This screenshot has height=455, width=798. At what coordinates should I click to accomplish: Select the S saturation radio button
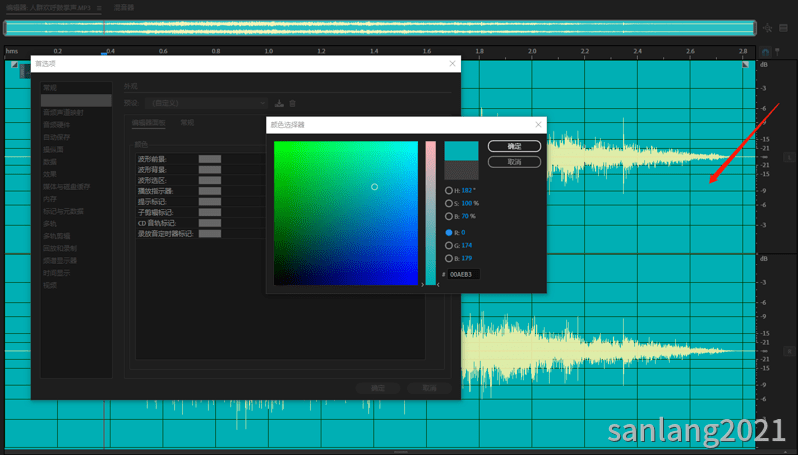coord(449,203)
